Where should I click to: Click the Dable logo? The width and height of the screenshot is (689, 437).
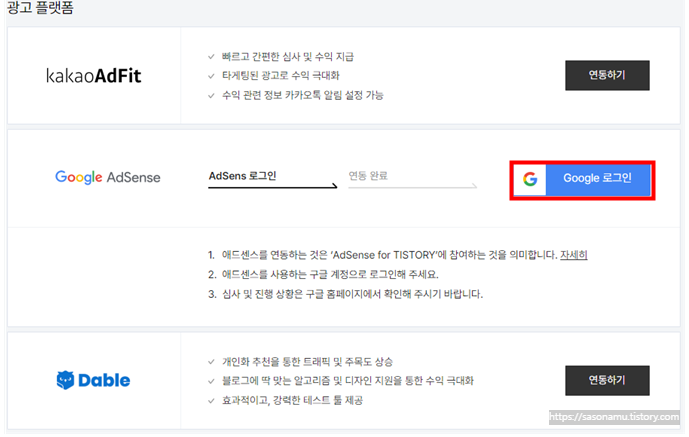tap(93, 380)
